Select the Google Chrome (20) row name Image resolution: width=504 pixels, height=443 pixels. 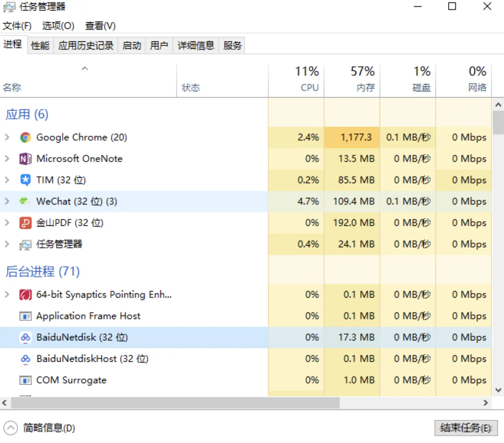(x=82, y=137)
